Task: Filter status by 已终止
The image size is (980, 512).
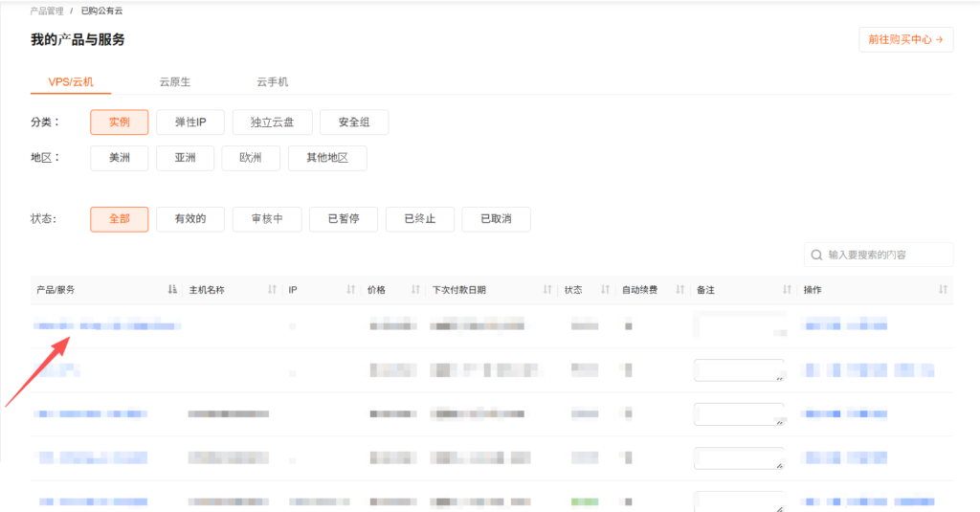Action: point(420,219)
